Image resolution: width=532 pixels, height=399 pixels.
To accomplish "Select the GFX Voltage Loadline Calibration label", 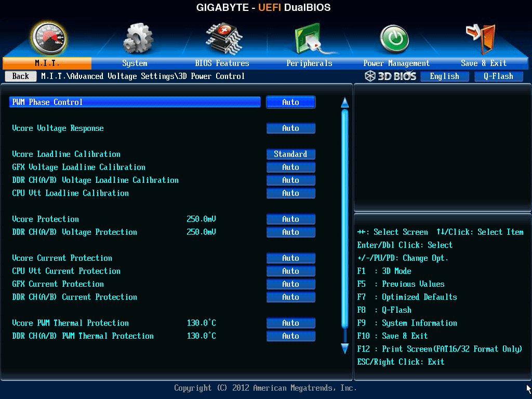I will tap(79, 167).
